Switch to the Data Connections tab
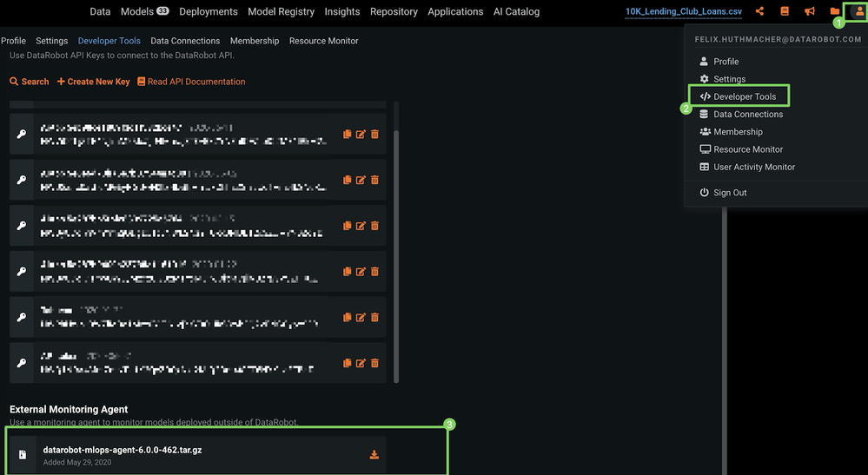This screenshot has height=475, width=868. (x=185, y=41)
